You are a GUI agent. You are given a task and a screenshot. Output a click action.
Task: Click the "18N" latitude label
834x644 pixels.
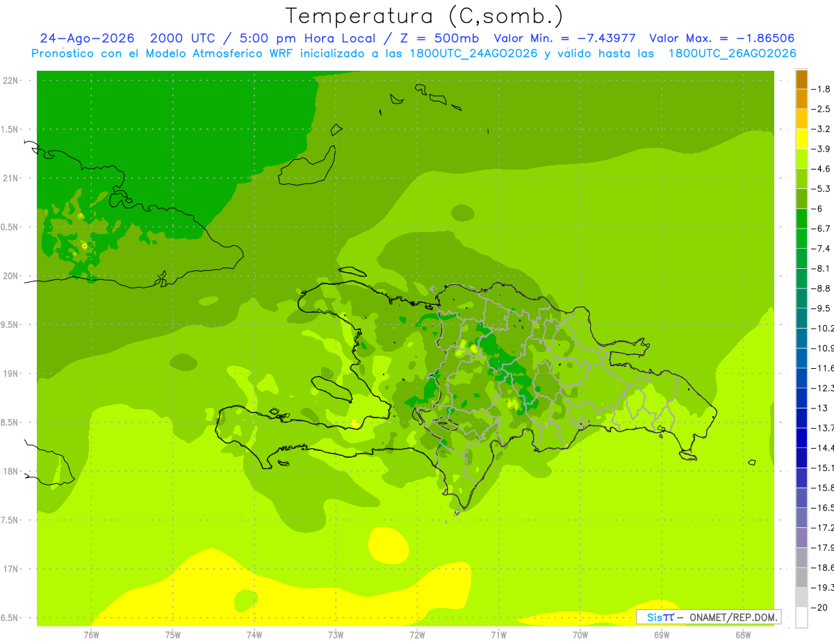pos(11,472)
